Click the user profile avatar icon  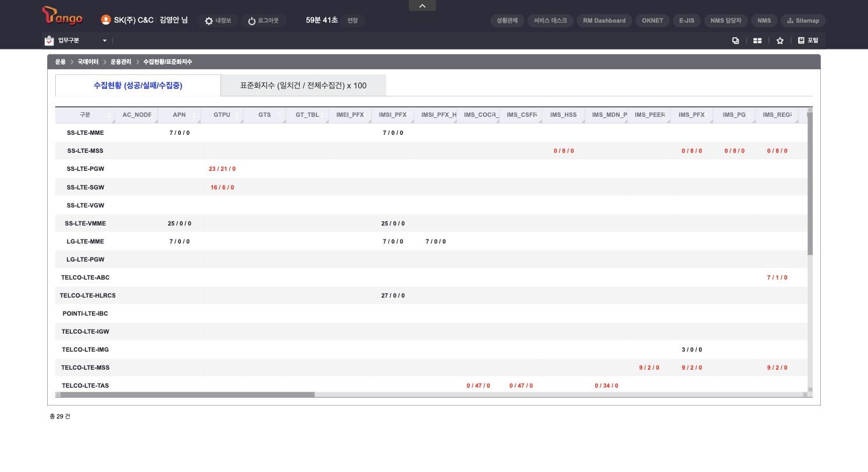tap(106, 20)
